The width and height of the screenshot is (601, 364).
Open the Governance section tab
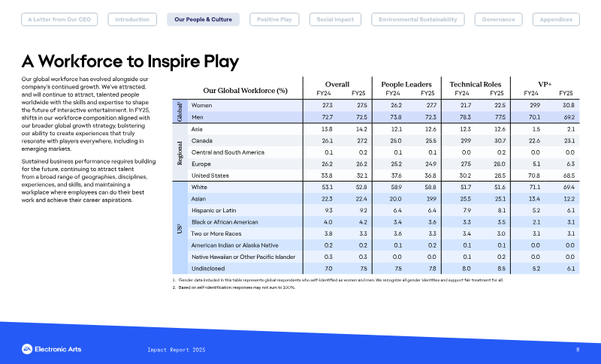[498, 20]
